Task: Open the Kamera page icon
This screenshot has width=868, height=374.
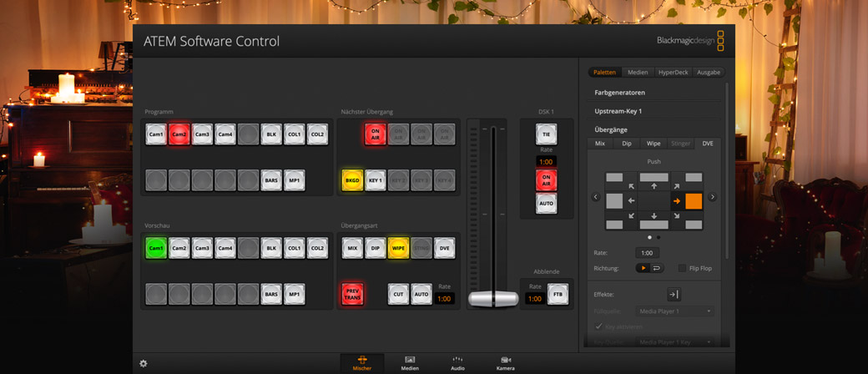Action: point(506,362)
